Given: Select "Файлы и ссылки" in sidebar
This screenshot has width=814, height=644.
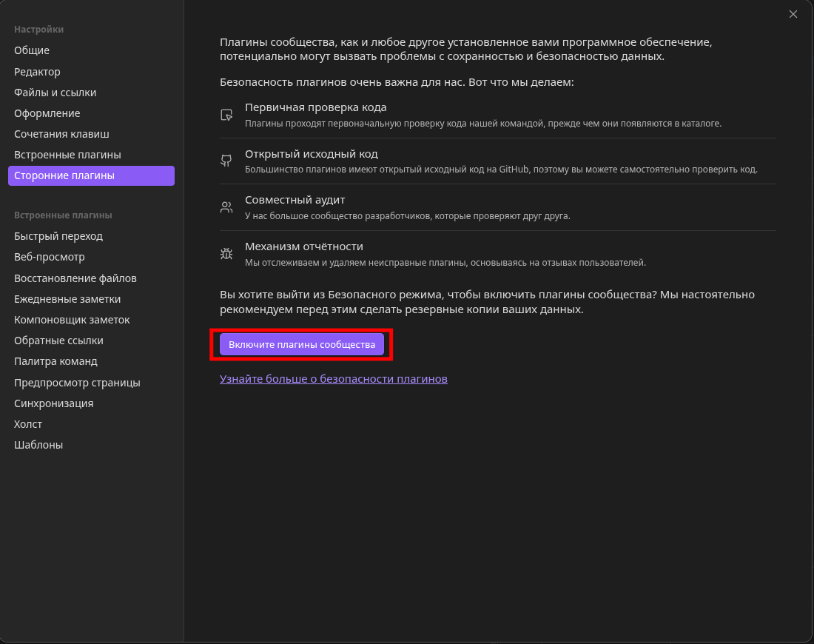Looking at the screenshot, I should click(55, 93).
